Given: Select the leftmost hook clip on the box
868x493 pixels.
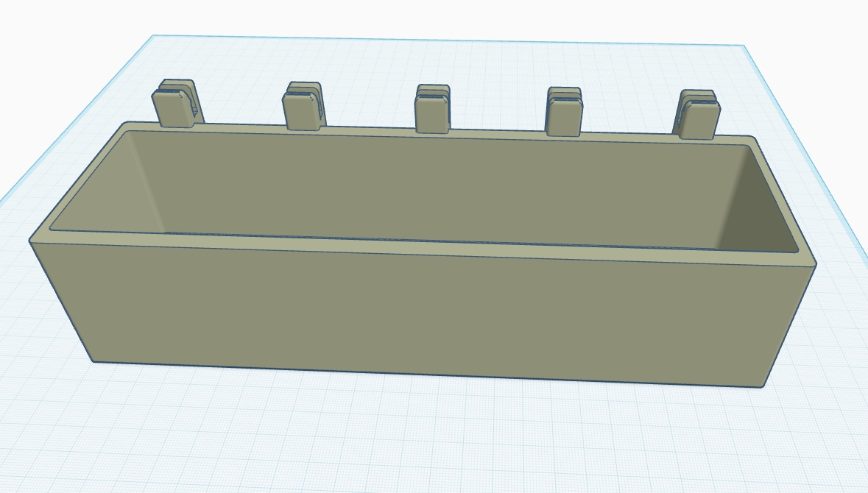Looking at the screenshot, I should (177, 104).
